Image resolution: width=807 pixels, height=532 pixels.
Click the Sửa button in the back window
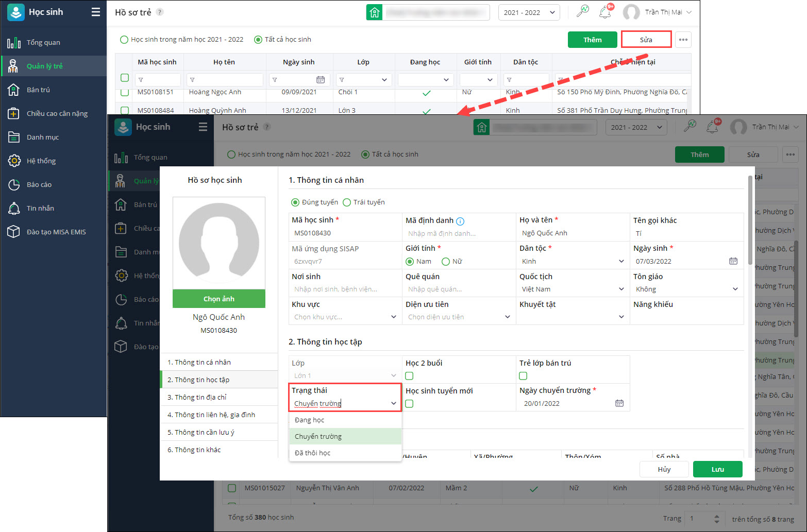(646, 40)
